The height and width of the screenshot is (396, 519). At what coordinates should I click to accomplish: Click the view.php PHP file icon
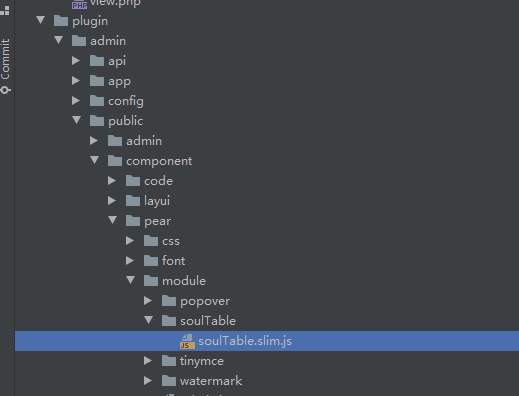[x=79, y=4]
